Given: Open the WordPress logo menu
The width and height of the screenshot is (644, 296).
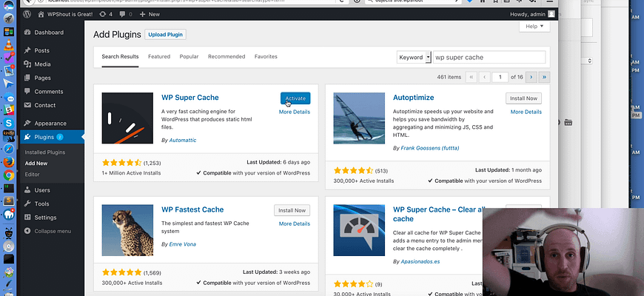Looking at the screenshot, I should pos(27,14).
